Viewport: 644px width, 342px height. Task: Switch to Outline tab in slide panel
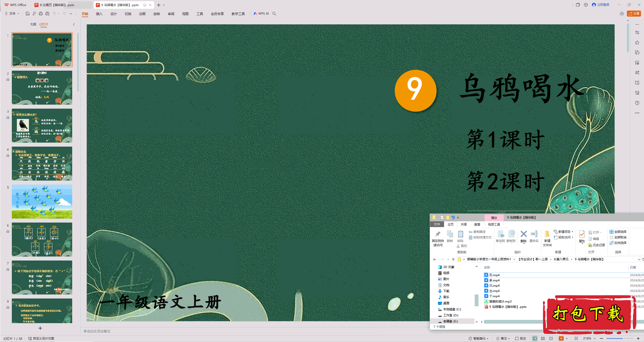33,24
